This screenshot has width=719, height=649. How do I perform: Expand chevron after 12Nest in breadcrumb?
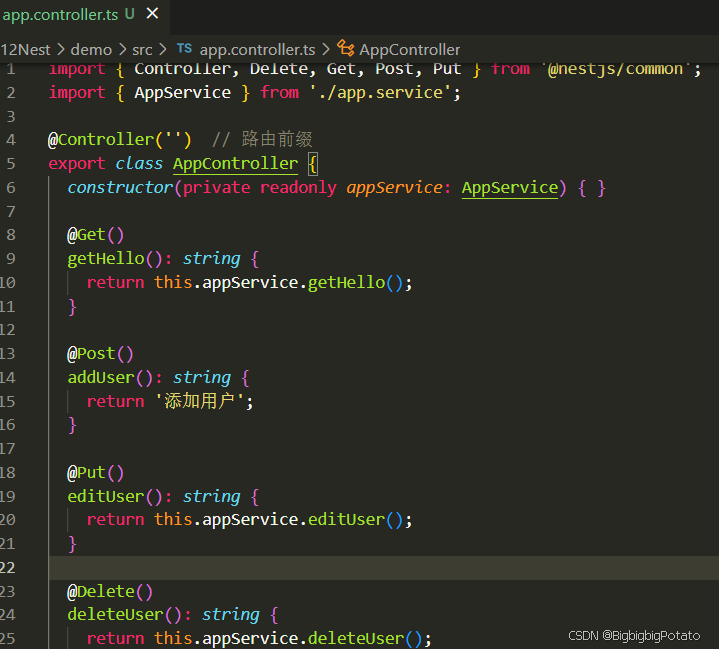tap(61, 49)
